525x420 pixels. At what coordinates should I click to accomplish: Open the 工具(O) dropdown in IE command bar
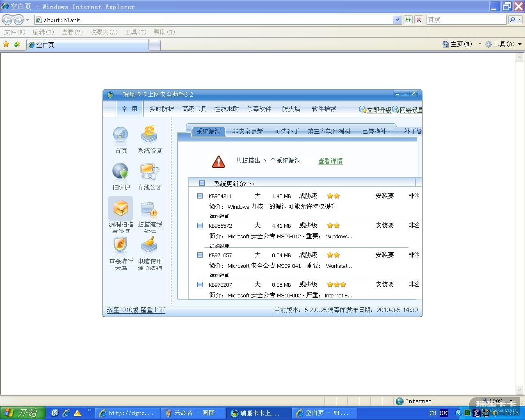pos(503,44)
